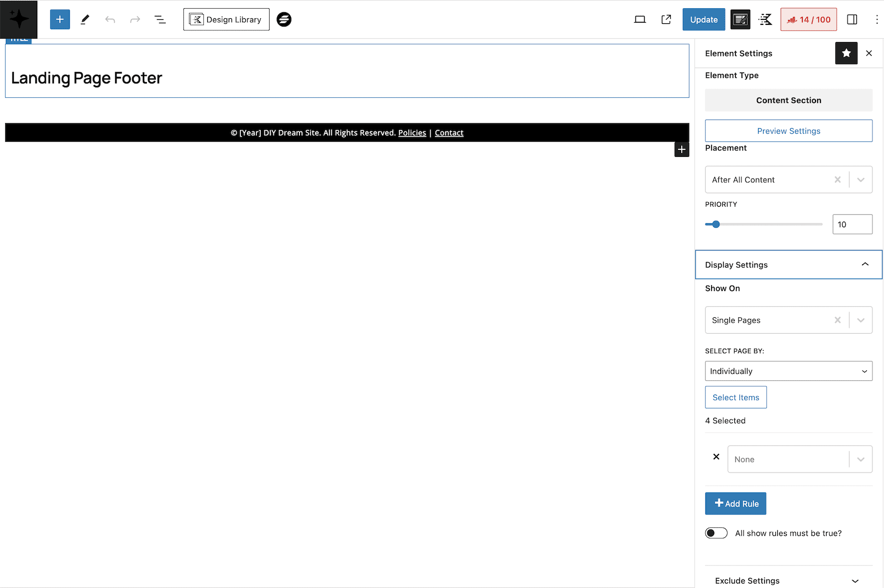Click the Undo arrow icon
The image size is (884, 588).
tap(110, 19)
